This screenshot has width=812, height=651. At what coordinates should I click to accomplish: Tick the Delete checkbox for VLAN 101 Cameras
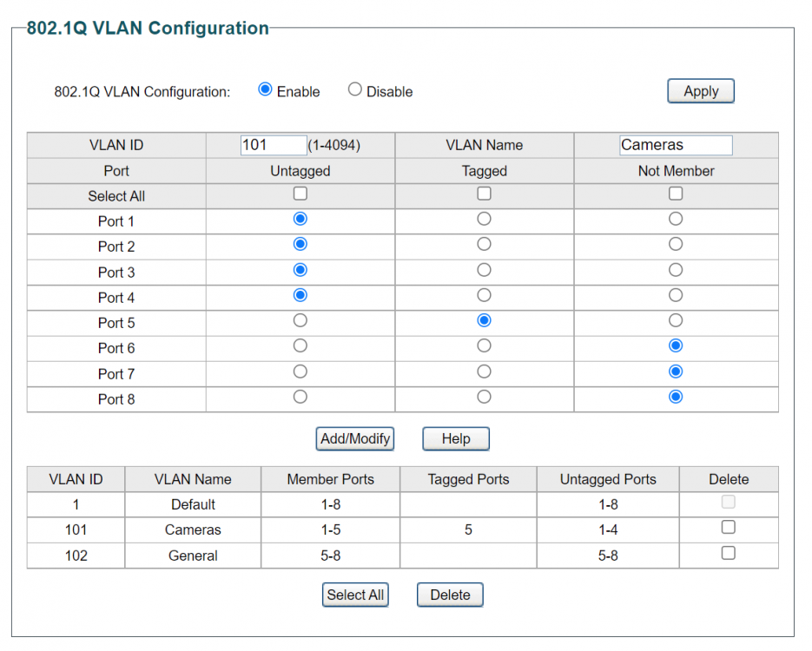pyautogui.click(x=729, y=528)
